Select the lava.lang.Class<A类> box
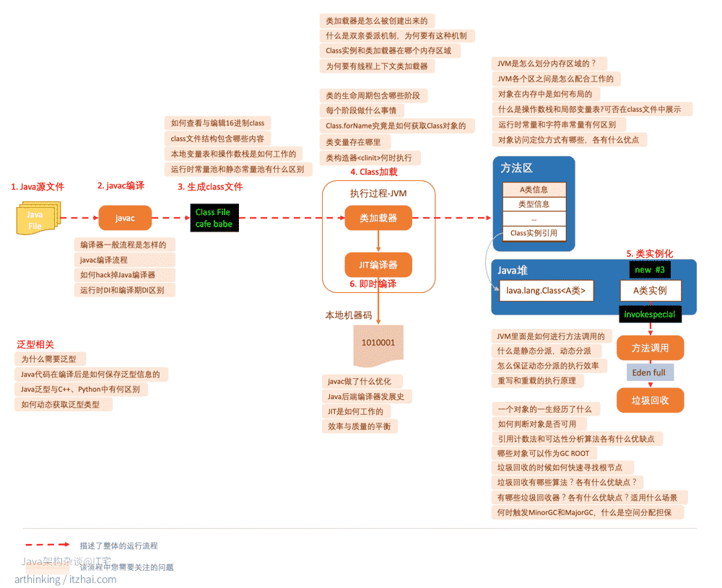The image size is (722, 588). tap(546, 291)
